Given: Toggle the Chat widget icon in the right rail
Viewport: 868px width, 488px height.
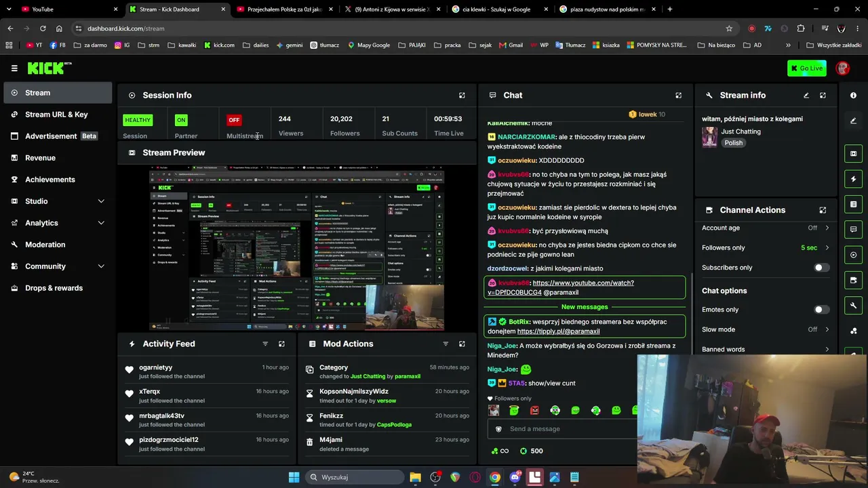Looking at the screenshot, I should (x=853, y=229).
